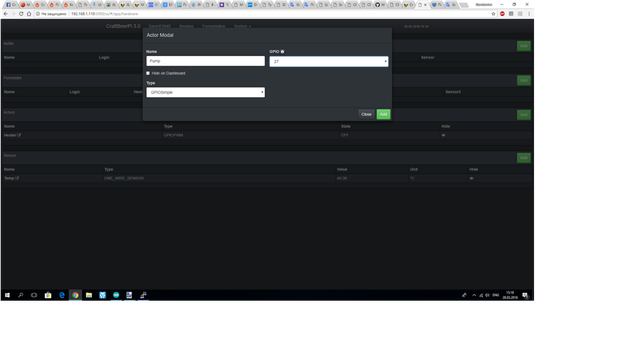The width and height of the screenshot is (640, 360).
Task: Click the browser Home icon
Action: tap(29, 13)
